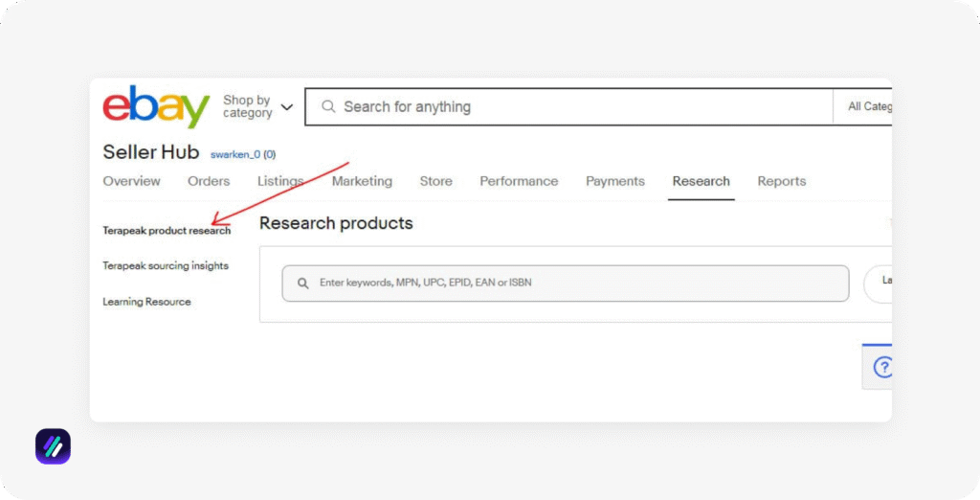Image resolution: width=980 pixels, height=500 pixels.
Task: Open Terapeak product research
Action: pyautogui.click(x=167, y=231)
